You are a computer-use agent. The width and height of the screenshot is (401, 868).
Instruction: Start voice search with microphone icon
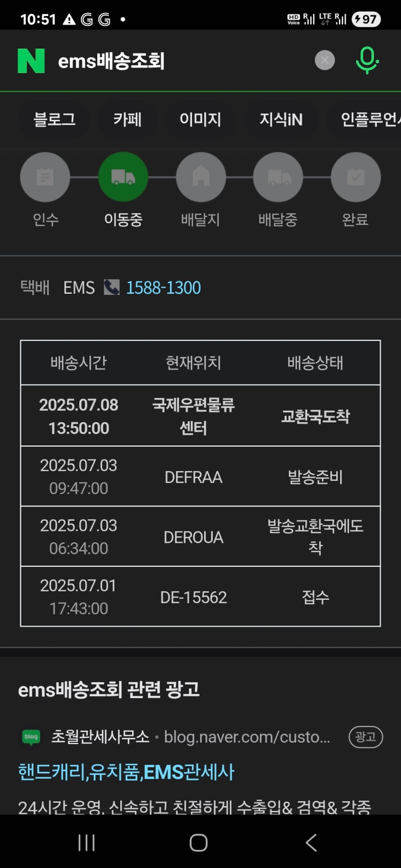(367, 60)
